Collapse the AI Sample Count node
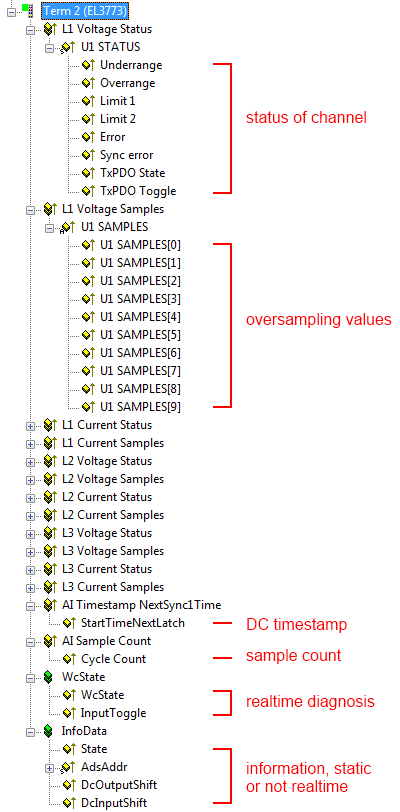The width and height of the screenshot is (400, 812). [30, 642]
